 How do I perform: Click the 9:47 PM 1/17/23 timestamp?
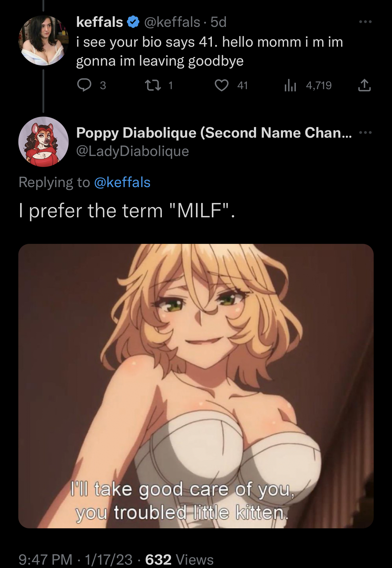pyautogui.click(x=75, y=559)
